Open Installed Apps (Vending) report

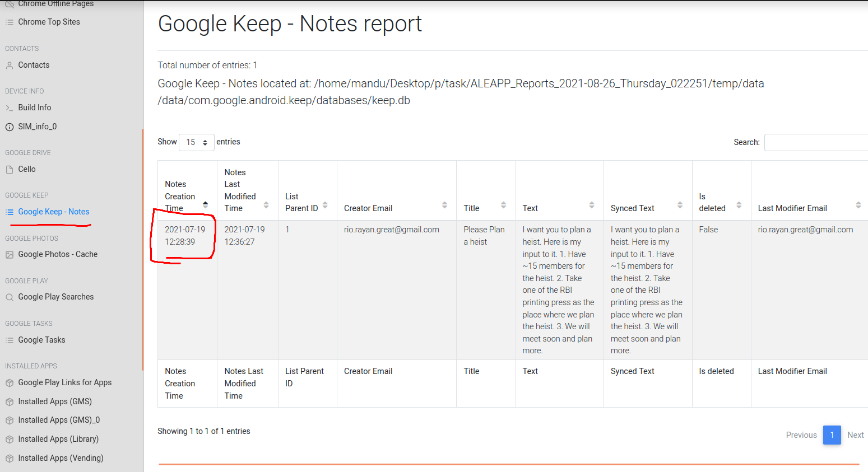point(61,458)
